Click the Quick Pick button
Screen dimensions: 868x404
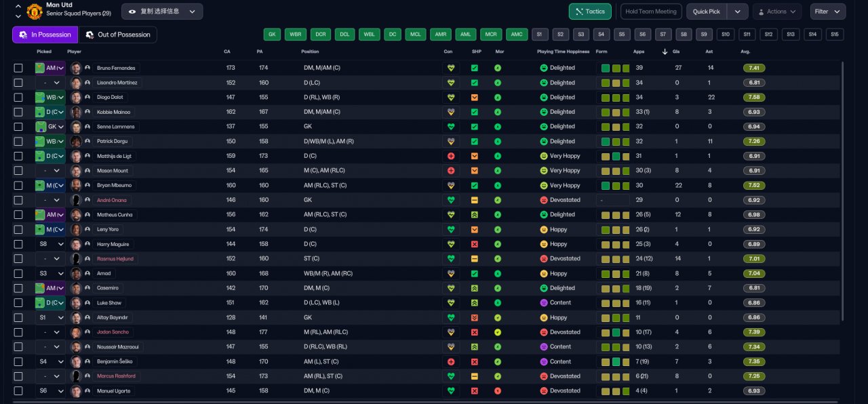(x=707, y=12)
